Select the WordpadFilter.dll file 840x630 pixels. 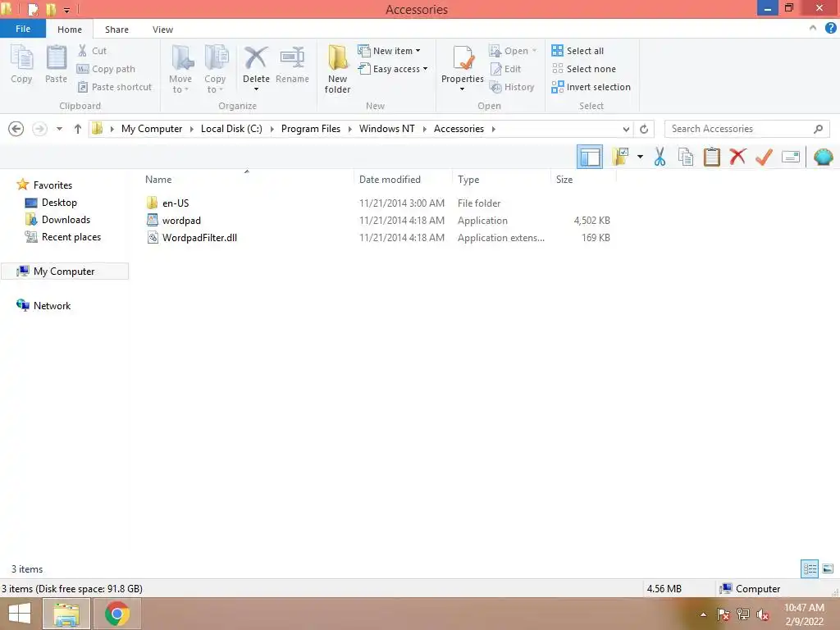pyautogui.click(x=192, y=237)
